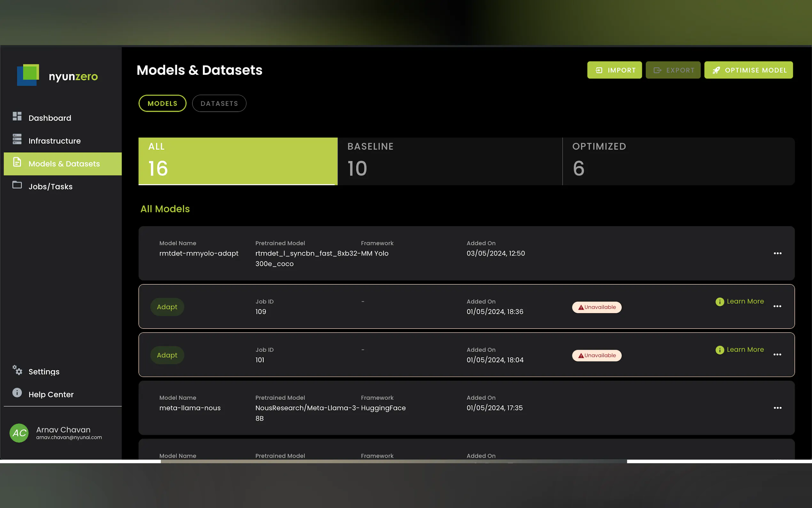Screen dimensions: 812x508
Task: Click the AC user avatar
Action: (x=19, y=433)
